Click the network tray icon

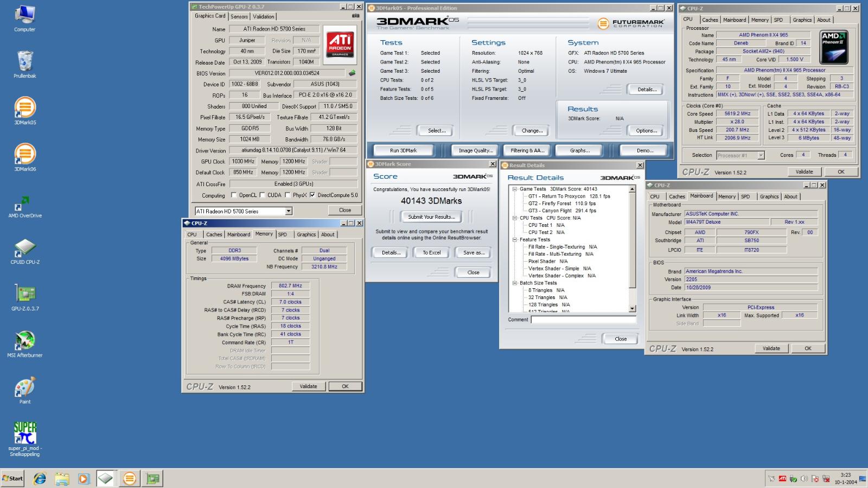point(826,479)
